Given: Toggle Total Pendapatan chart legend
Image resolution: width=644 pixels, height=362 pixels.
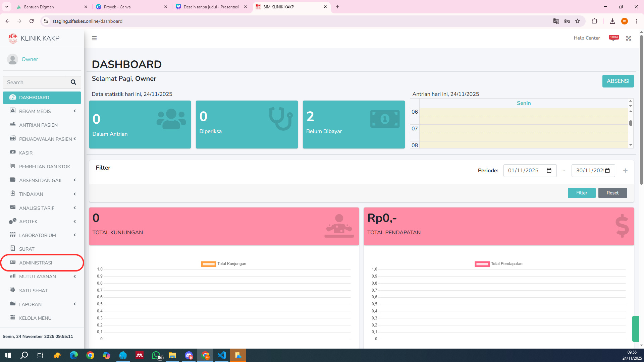Looking at the screenshot, I should [498, 264].
